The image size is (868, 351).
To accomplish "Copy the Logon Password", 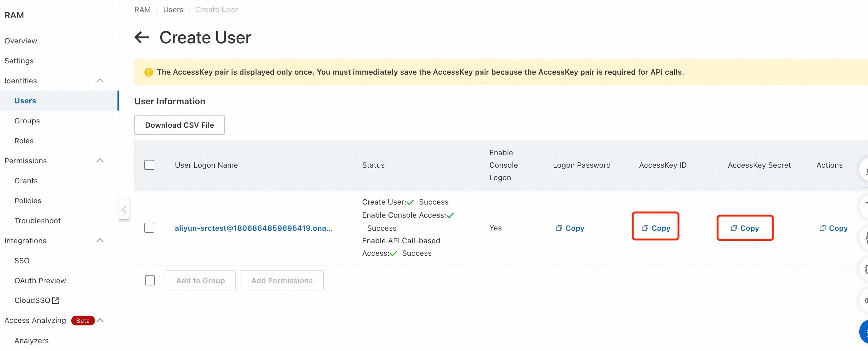I will pyautogui.click(x=570, y=228).
